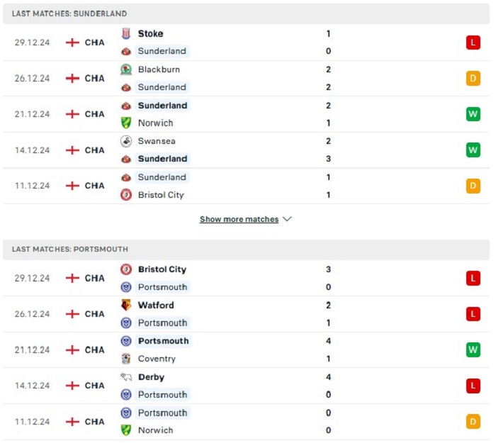This screenshot has height=448, width=496.
Task: Click the Stoke club crest icon
Action: pos(126,33)
